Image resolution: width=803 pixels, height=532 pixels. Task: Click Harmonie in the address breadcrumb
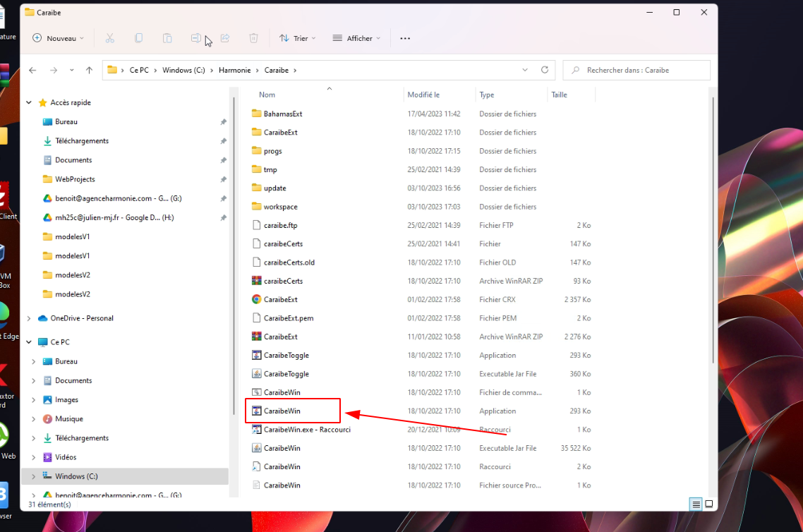[235, 70]
